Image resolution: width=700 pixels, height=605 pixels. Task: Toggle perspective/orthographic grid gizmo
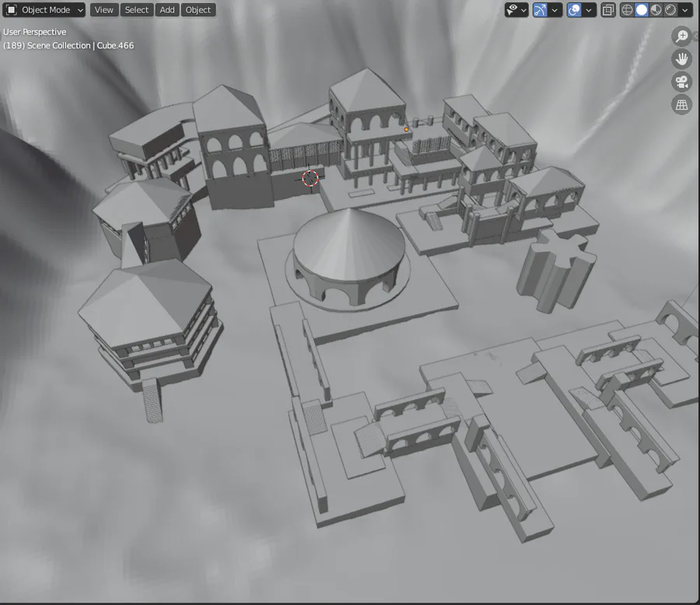click(x=681, y=105)
